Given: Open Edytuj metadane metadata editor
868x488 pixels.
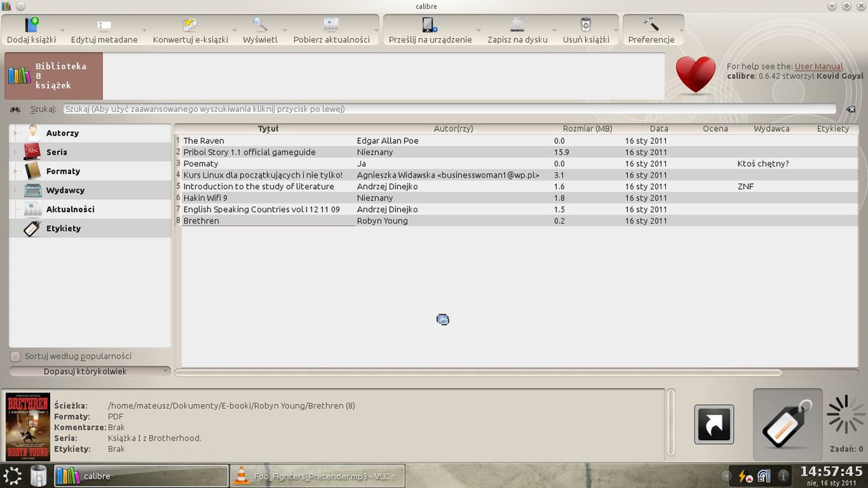Looking at the screenshot, I should pyautogui.click(x=104, y=30).
